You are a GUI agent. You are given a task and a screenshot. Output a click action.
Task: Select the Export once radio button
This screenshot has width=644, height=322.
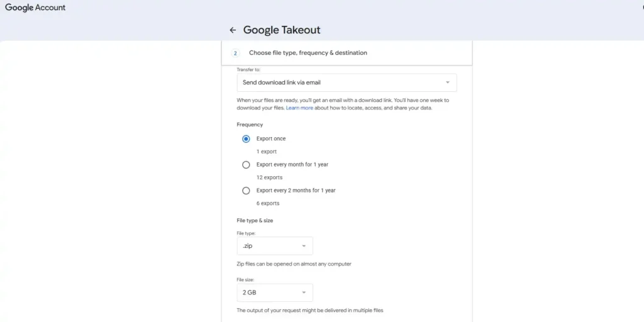[x=246, y=139]
